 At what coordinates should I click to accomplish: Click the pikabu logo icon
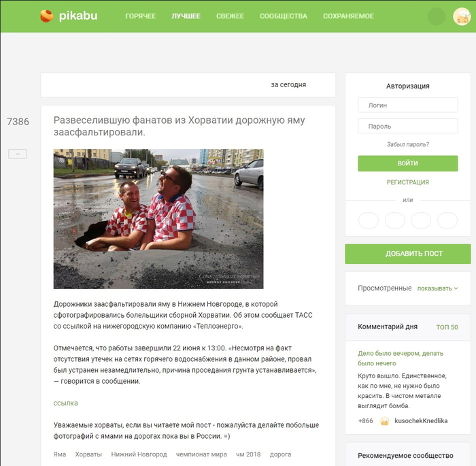[47, 16]
